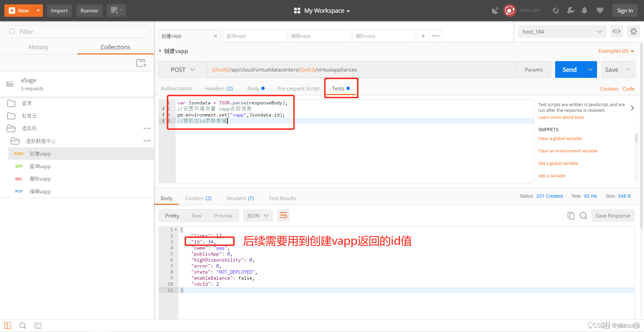Open the Postman console icon

coord(38,326)
